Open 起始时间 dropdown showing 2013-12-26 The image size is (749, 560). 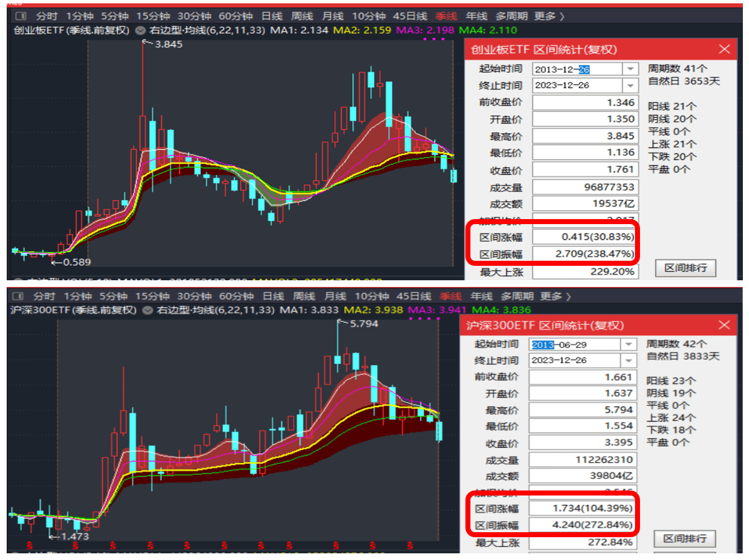[x=630, y=69]
